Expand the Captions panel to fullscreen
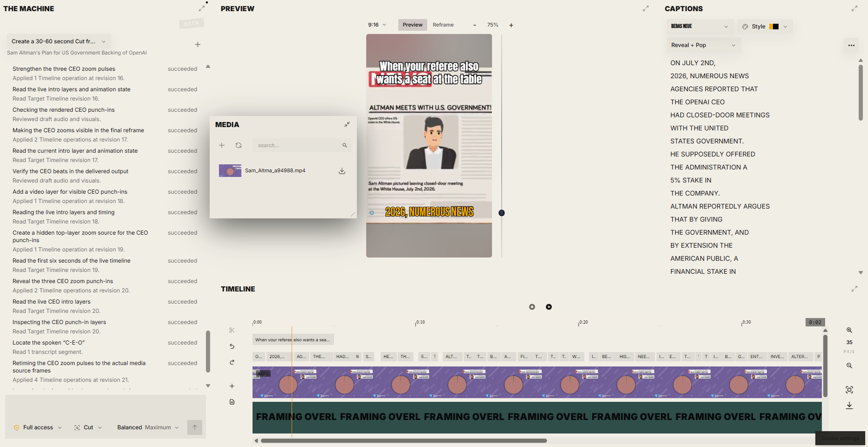Screen dimensions: 868x447 tap(854, 8)
